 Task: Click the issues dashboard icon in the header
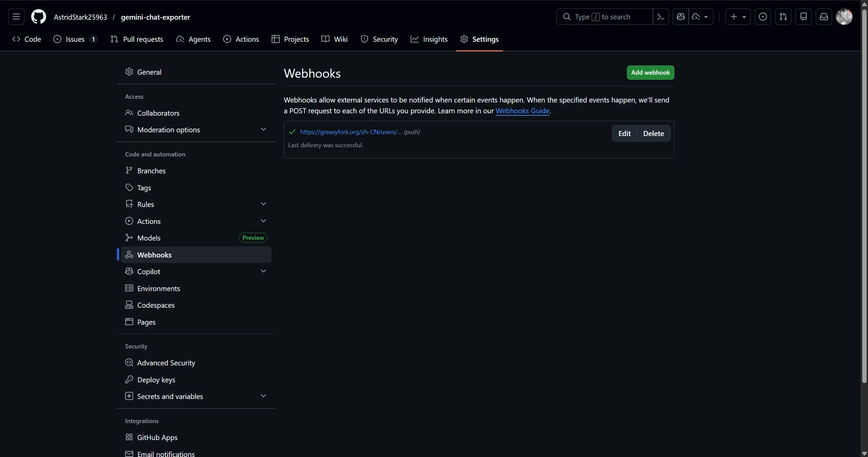point(763,17)
